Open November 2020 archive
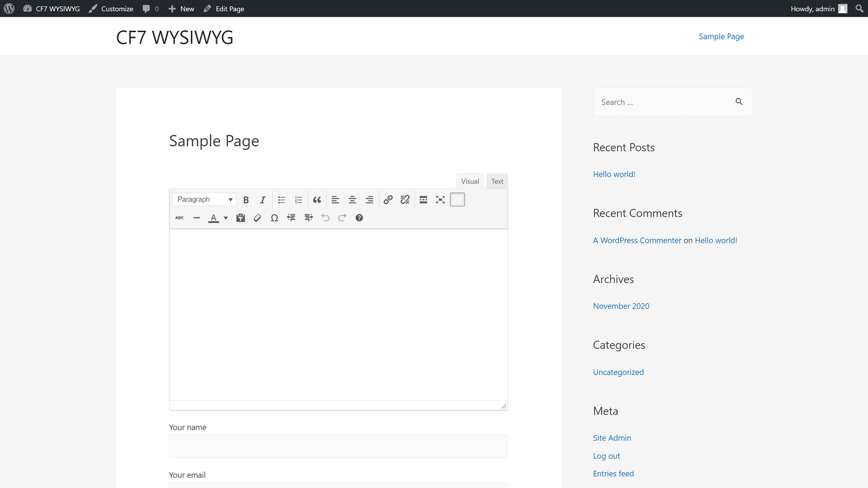The width and height of the screenshot is (868, 488). click(x=621, y=306)
